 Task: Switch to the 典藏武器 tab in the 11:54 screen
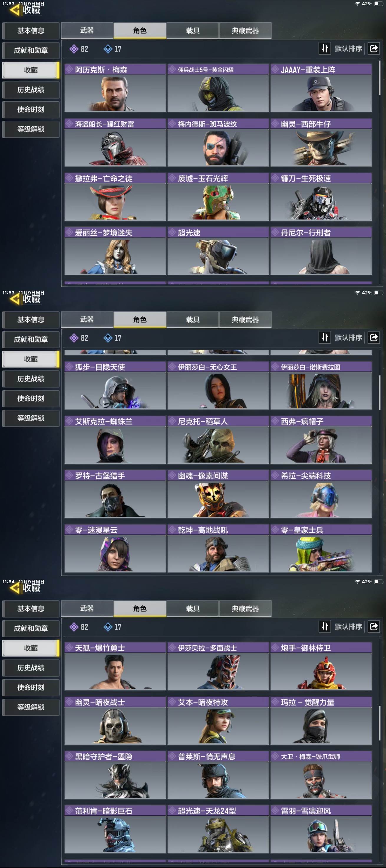tap(245, 609)
